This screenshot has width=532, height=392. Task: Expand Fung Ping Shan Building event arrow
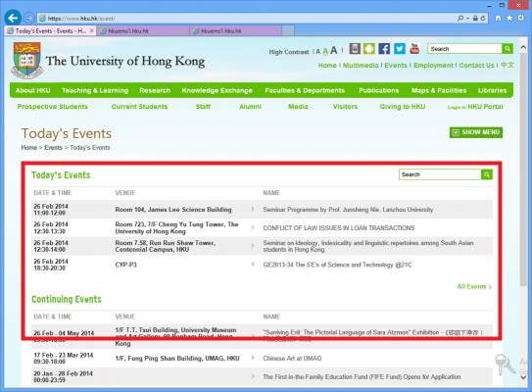click(253, 358)
